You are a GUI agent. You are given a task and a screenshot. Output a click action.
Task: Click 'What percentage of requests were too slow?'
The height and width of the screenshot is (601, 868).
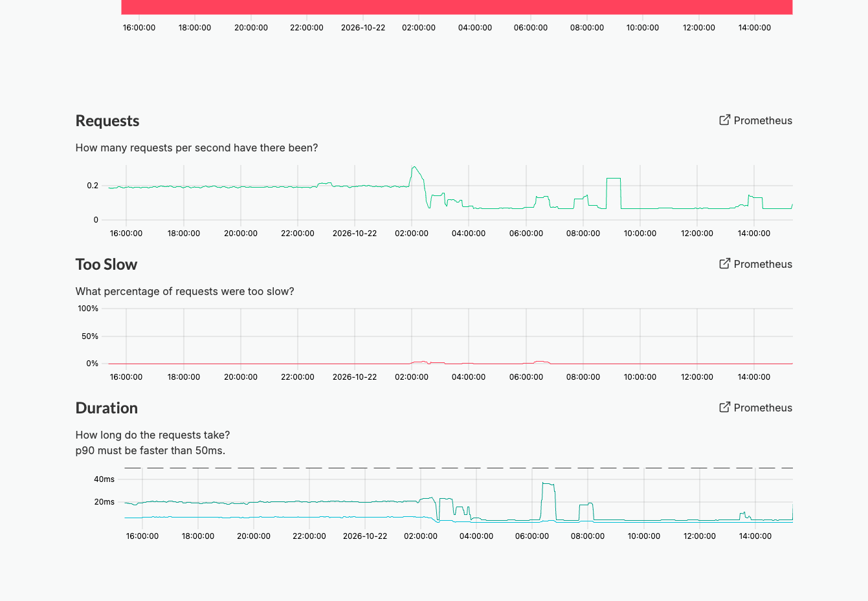[185, 291]
